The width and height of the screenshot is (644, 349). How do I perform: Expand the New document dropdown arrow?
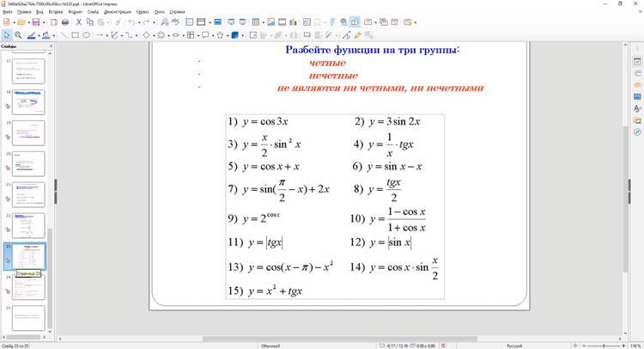pos(14,21)
